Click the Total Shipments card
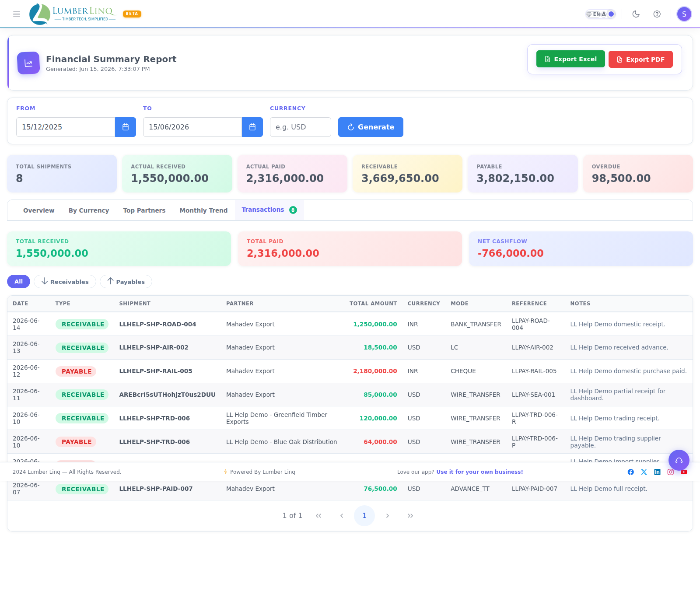The image size is (700, 591). (62, 174)
